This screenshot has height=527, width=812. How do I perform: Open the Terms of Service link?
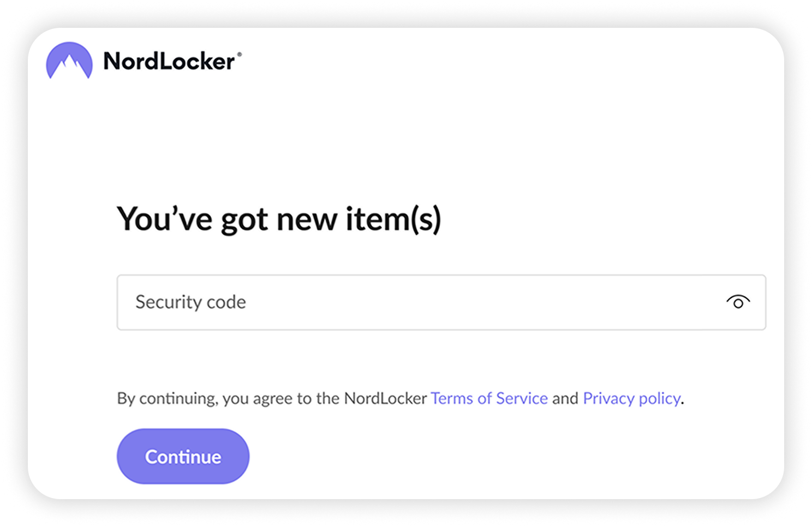coord(489,398)
